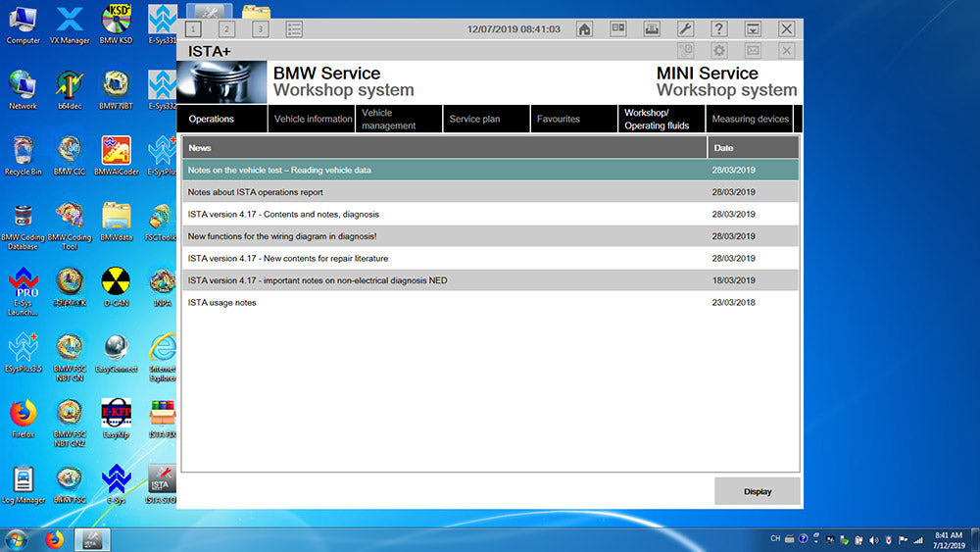Open the operations list icon beside button 3
Screen dimensions: 980x552
[x=294, y=29]
